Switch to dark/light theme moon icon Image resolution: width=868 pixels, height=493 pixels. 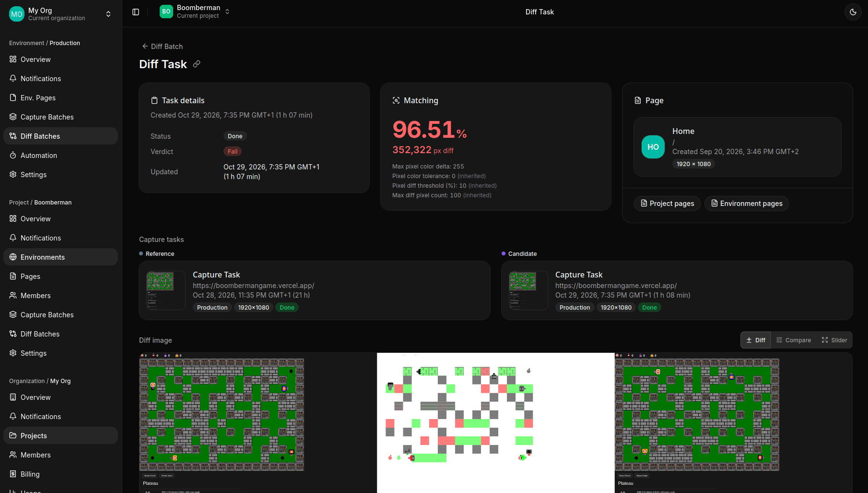pos(853,12)
